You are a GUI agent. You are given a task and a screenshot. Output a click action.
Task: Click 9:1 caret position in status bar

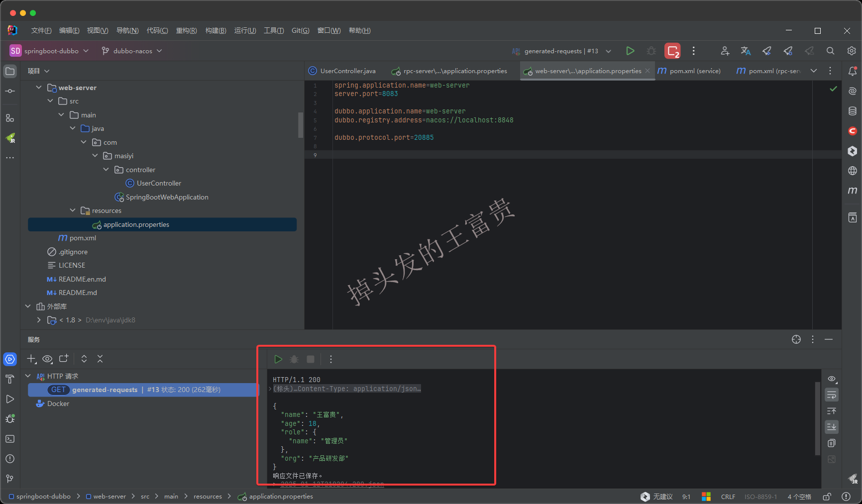[686, 497]
